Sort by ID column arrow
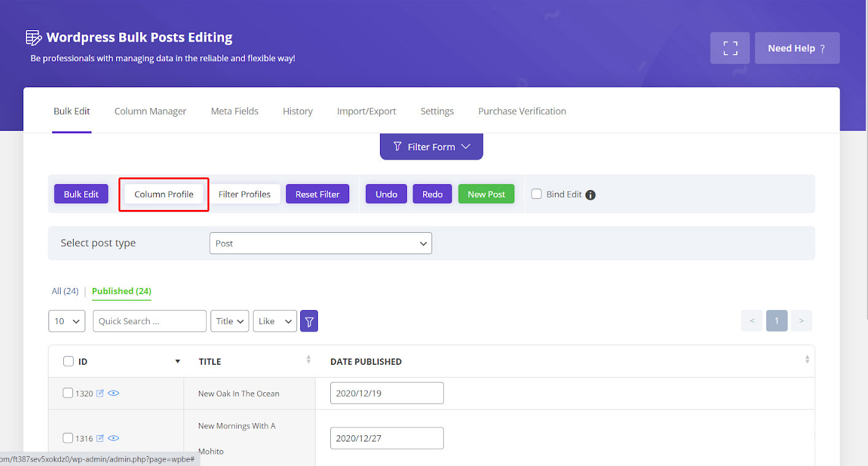The height and width of the screenshot is (466, 868). click(x=177, y=362)
